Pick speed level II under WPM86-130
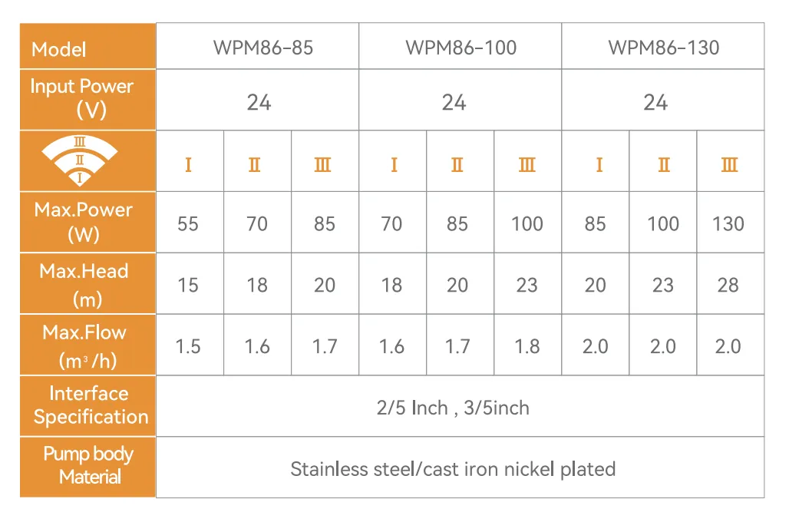The width and height of the screenshot is (789, 532). pyautogui.click(x=663, y=165)
